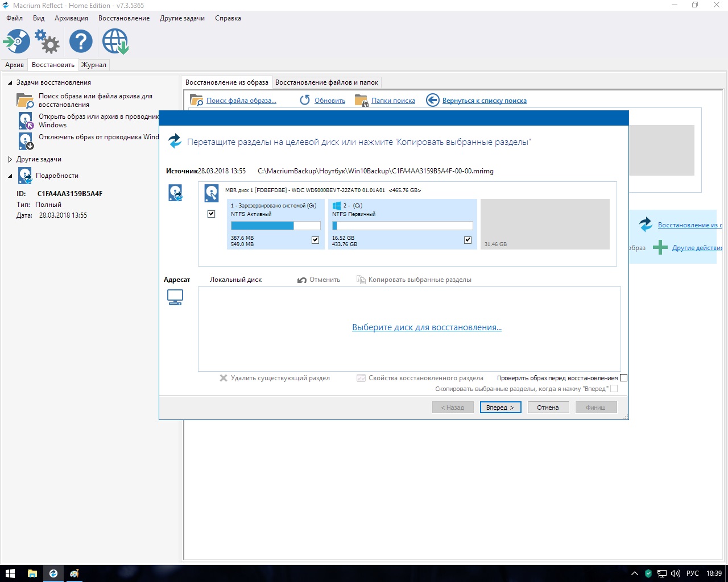Viewport: 728px width, 582px height.
Task: Open the taskbar clock showing 18:39
Action: click(714, 573)
